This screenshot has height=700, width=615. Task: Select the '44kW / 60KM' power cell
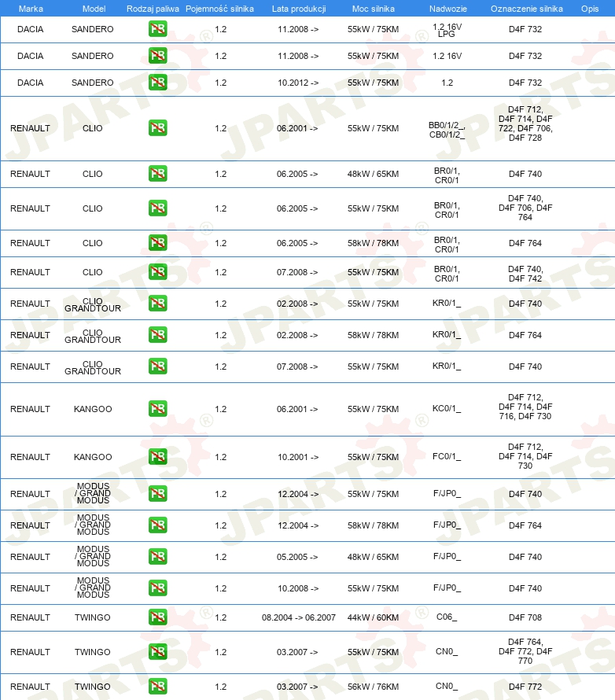coord(373,617)
